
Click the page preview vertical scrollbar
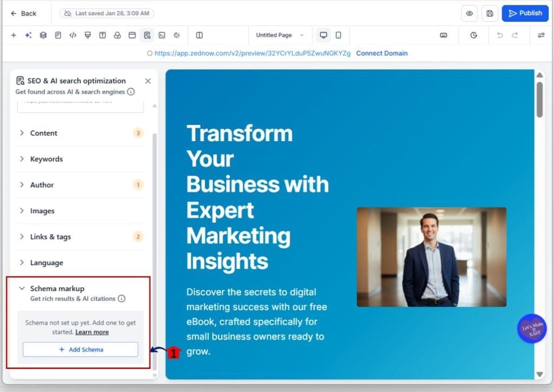pyautogui.click(x=539, y=99)
